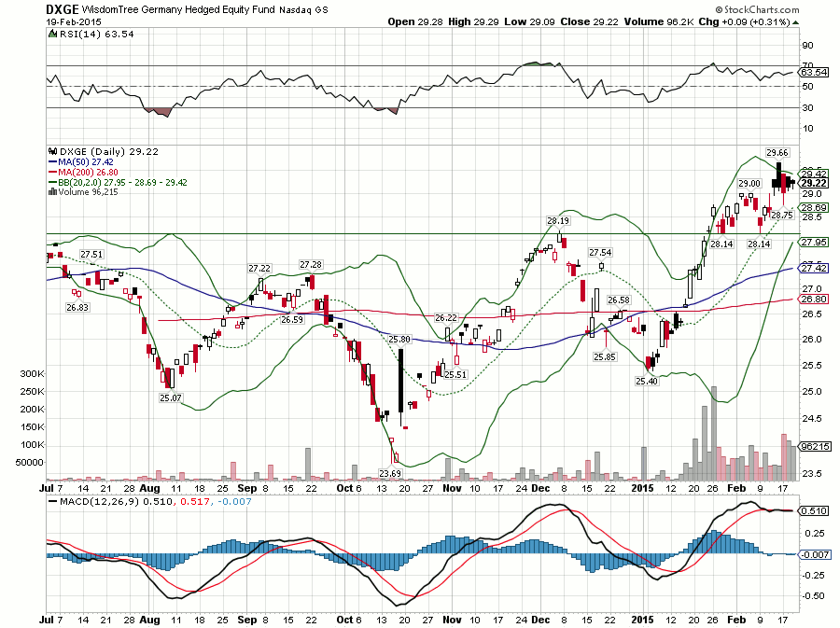The height and width of the screenshot is (628, 840).
Task: Click the 29.00 February price annotation
Action: [x=749, y=184]
